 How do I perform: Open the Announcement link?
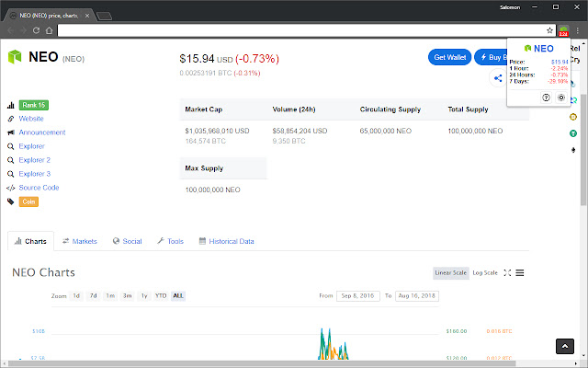pos(42,132)
